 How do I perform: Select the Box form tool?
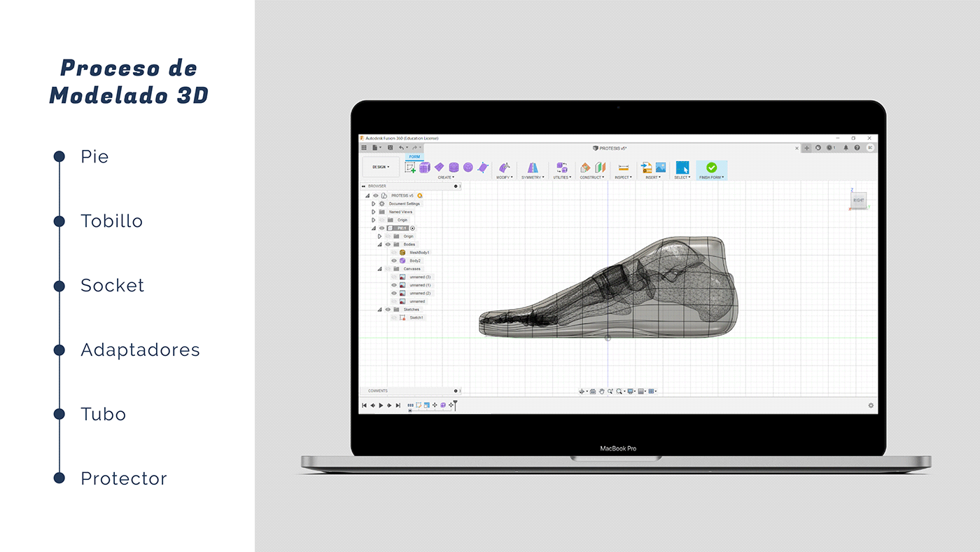[x=425, y=167]
